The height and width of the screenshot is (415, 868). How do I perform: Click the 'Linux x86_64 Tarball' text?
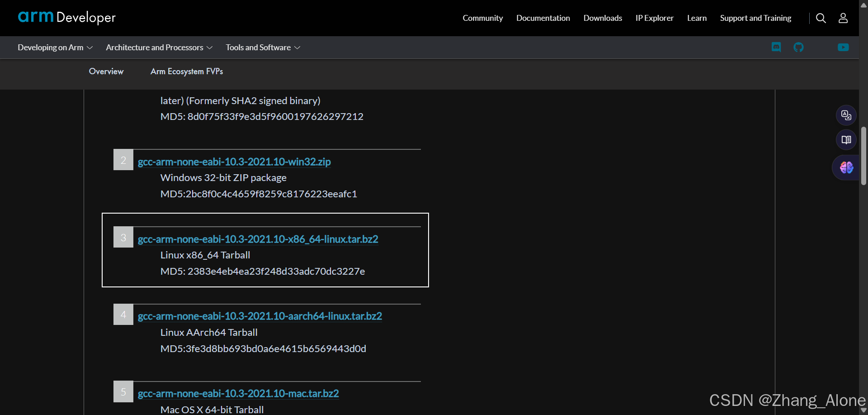(x=205, y=255)
